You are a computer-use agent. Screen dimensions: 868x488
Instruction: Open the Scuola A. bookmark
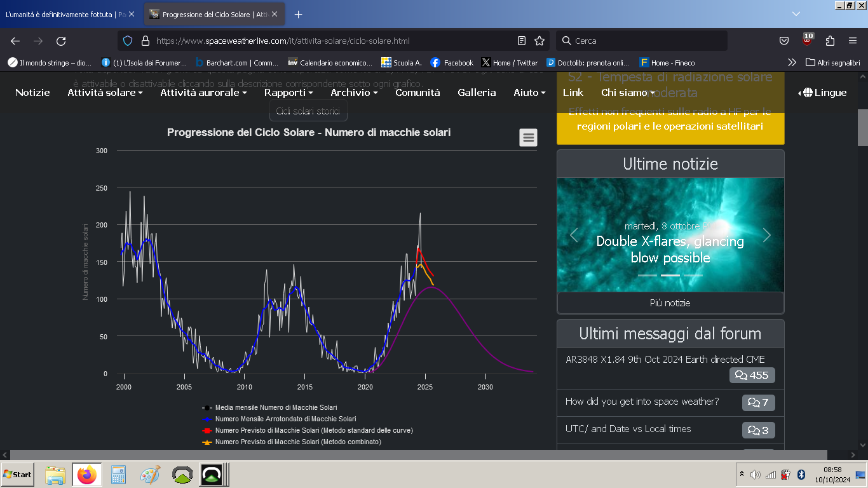tap(402, 63)
